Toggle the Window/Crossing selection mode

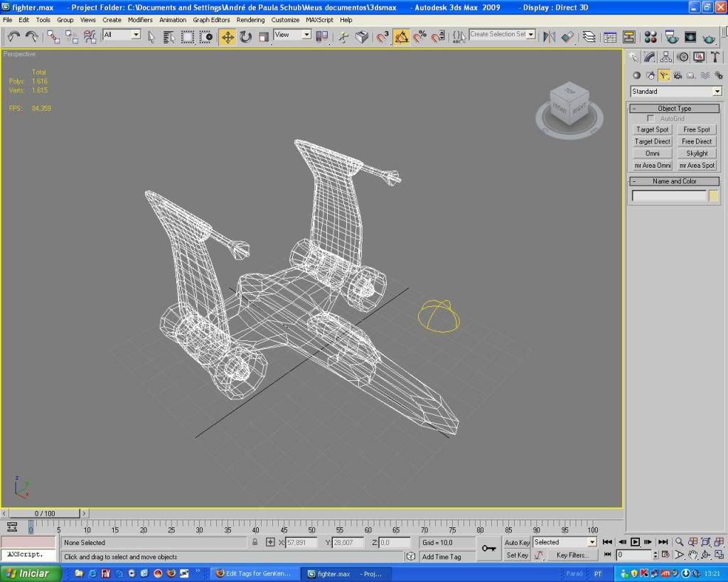[205, 37]
